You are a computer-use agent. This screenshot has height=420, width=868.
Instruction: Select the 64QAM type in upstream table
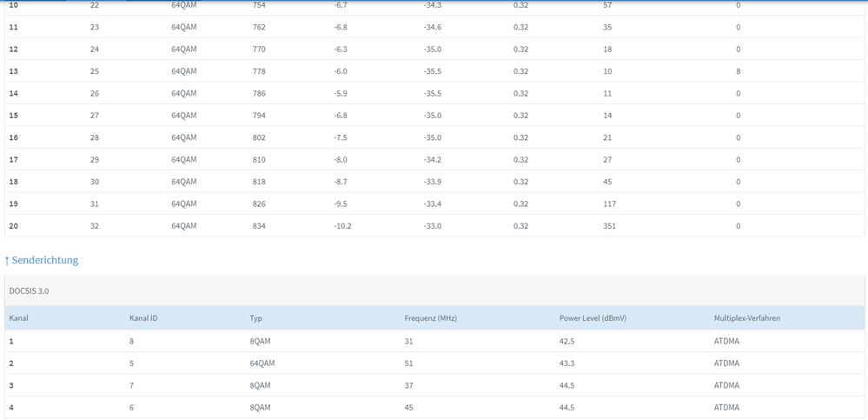pos(262,363)
